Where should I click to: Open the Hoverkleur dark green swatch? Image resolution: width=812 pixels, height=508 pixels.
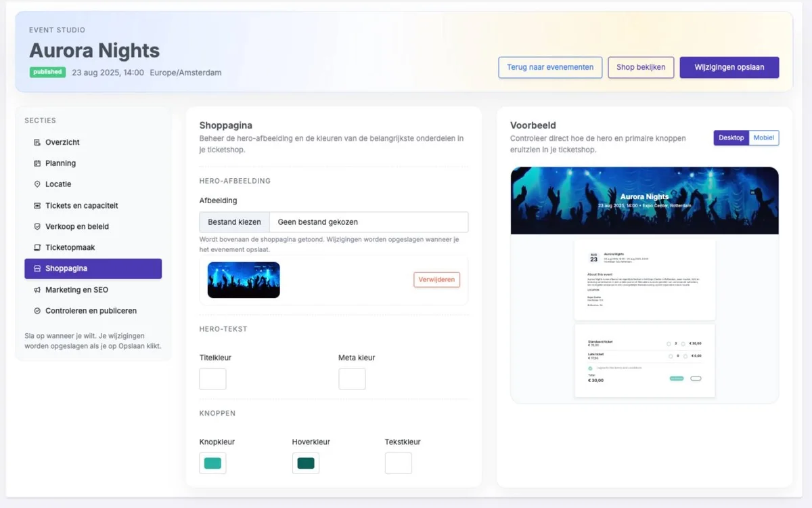[305, 463]
